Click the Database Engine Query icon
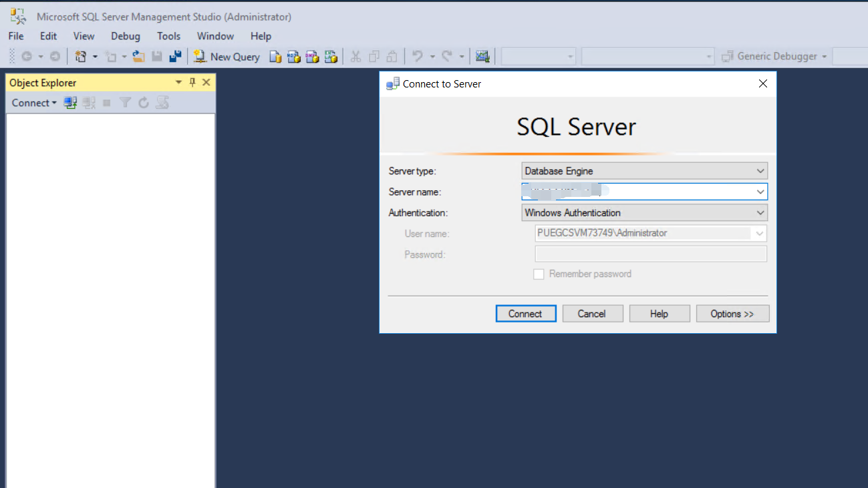This screenshot has height=488, width=868. click(x=275, y=56)
